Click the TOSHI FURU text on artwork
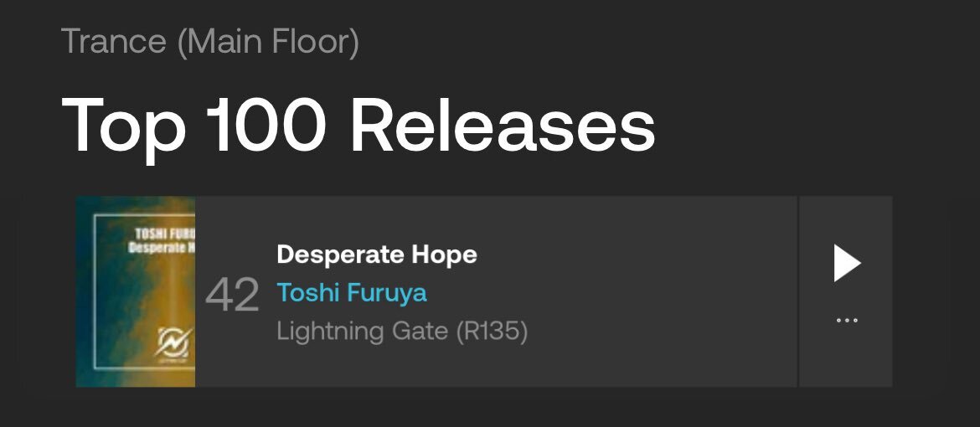The image size is (980, 427). 164,235
